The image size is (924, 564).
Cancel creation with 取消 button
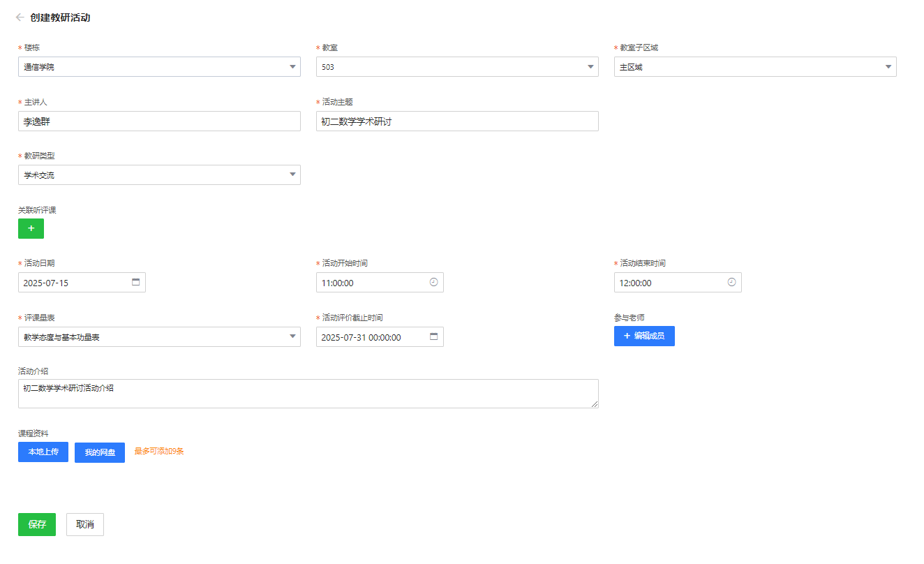click(85, 524)
